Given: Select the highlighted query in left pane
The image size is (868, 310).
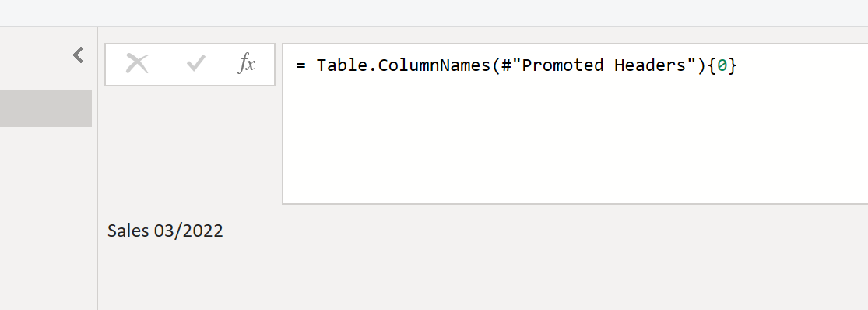Looking at the screenshot, I should 46,108.
